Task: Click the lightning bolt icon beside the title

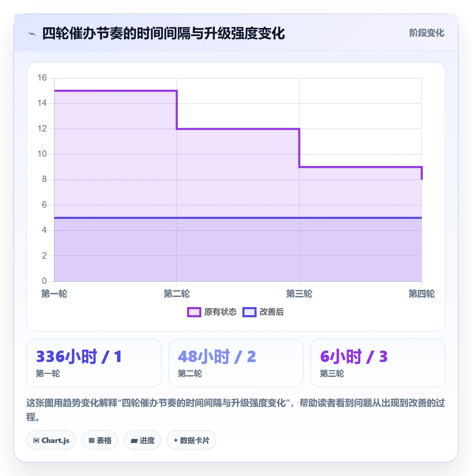Action: pyautogui.click(x=32, y=34)
